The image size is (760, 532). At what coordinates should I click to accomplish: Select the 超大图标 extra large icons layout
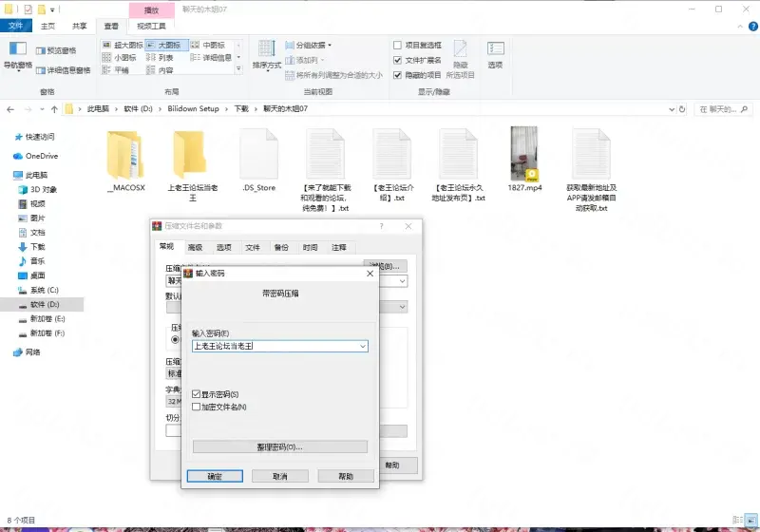(x=123, y=45)
